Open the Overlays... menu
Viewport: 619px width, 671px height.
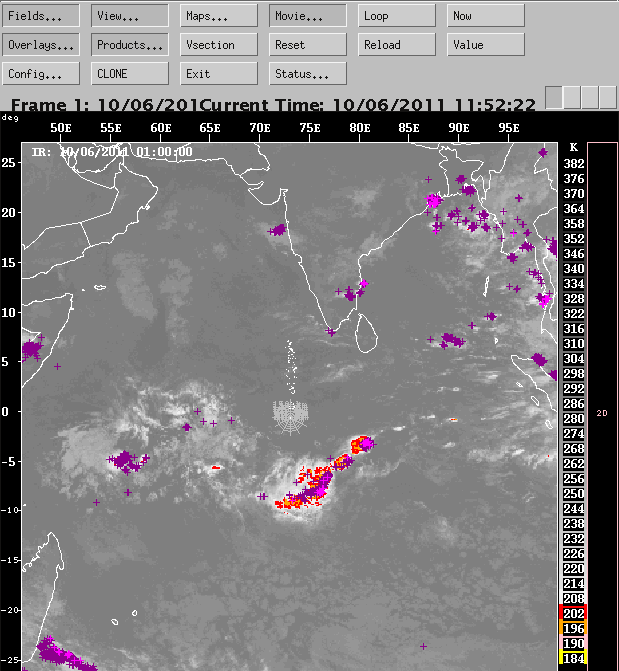(x=41, y=45)
